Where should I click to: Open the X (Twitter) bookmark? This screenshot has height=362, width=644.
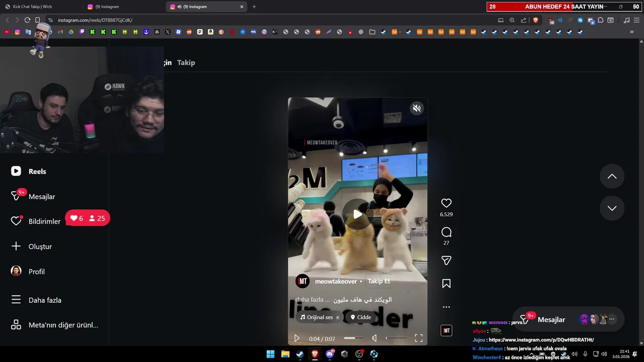168,32
